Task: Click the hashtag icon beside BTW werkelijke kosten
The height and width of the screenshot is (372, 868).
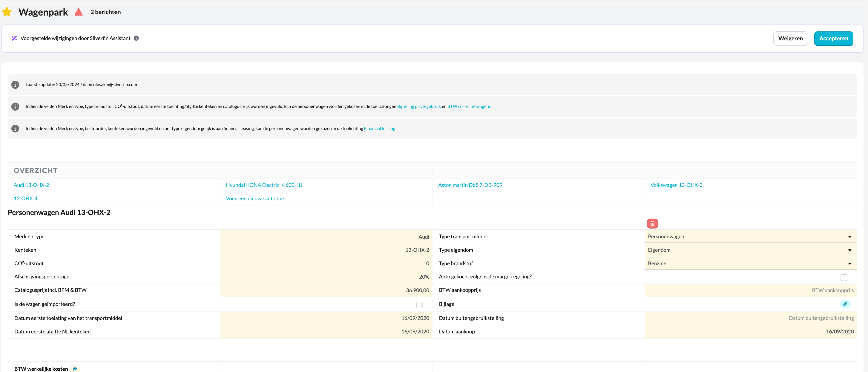Action: [x=75, y=369]
